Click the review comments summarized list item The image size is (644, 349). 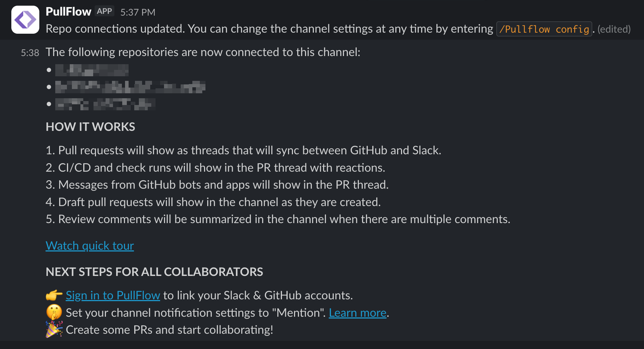coord(278,219)
